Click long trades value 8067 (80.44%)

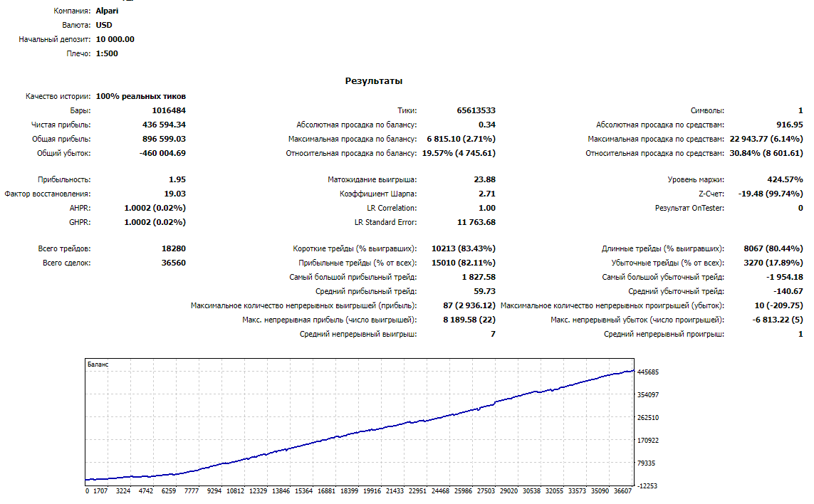point(773,248)
